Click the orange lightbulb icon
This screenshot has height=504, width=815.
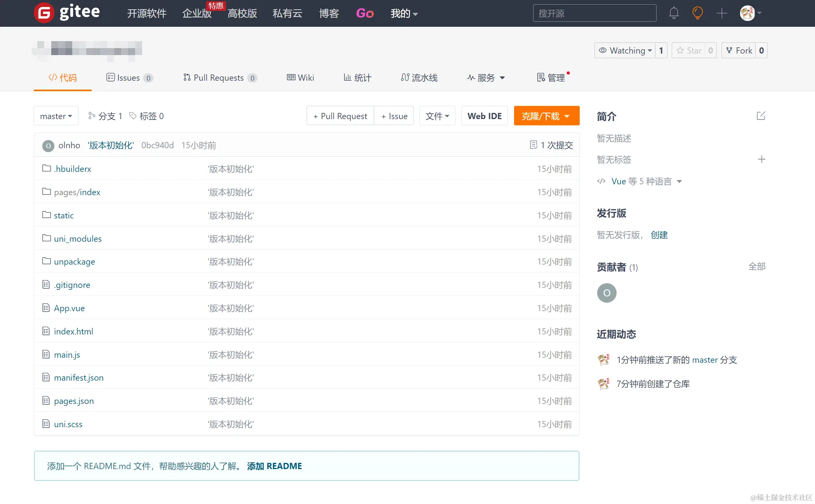[697, 13]
